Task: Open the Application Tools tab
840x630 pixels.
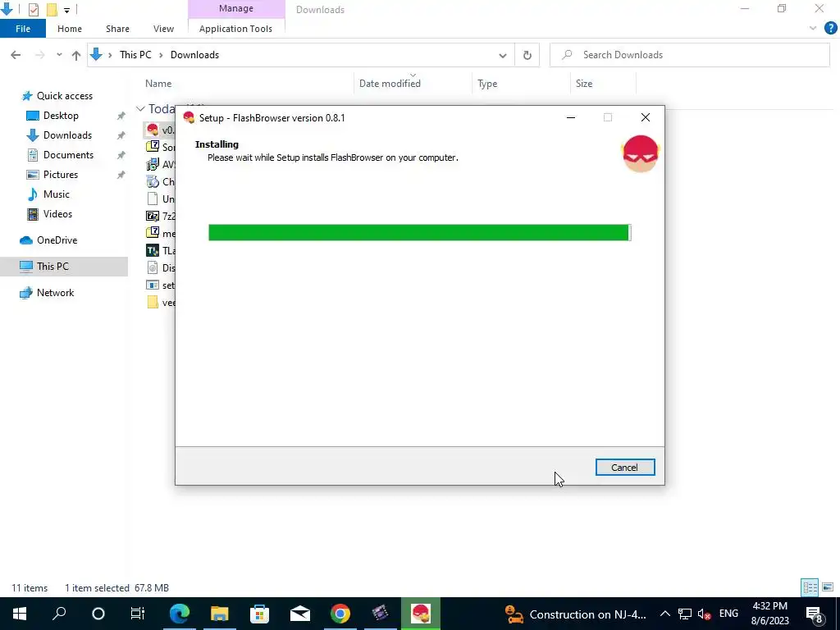Action: 235,29
